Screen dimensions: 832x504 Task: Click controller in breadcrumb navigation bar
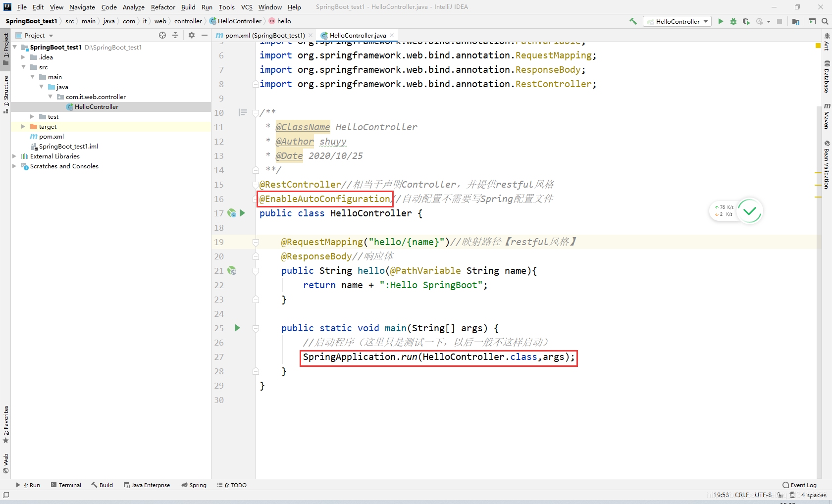(188, 21)
